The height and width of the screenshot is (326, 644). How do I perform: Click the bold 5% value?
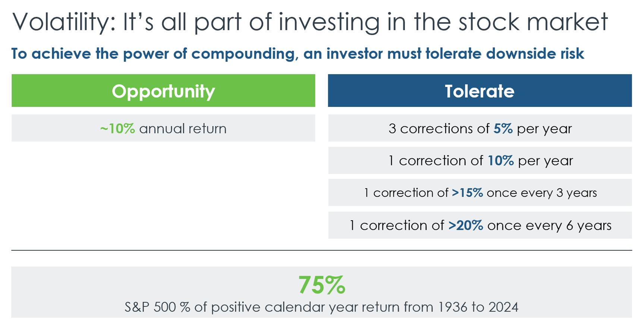503,129
